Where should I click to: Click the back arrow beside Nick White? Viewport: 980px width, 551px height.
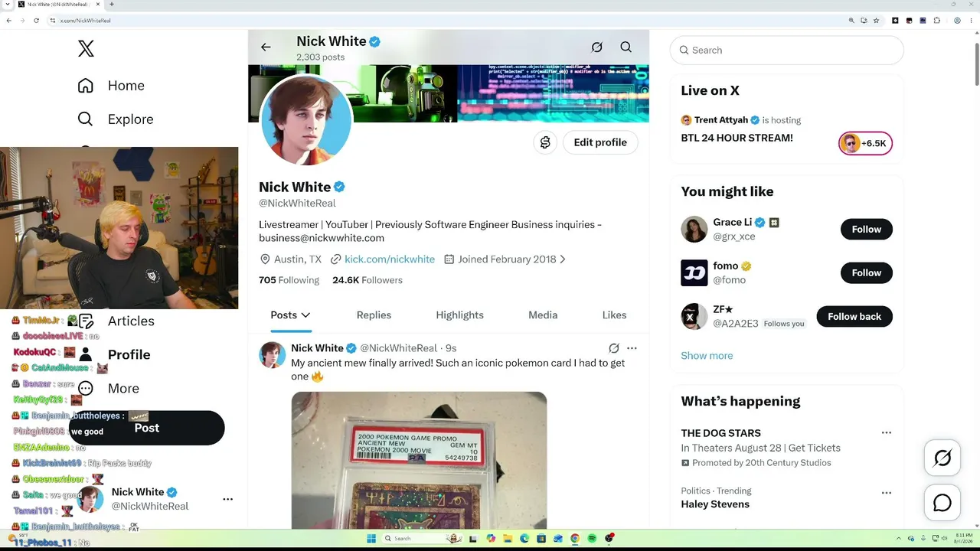[x=266, y=47]
